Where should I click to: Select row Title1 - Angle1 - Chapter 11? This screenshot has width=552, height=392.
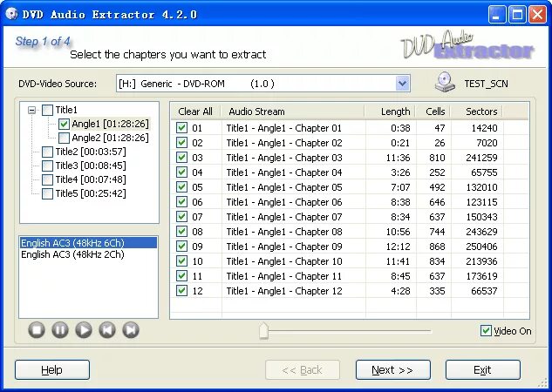click(x=350, y=275)
